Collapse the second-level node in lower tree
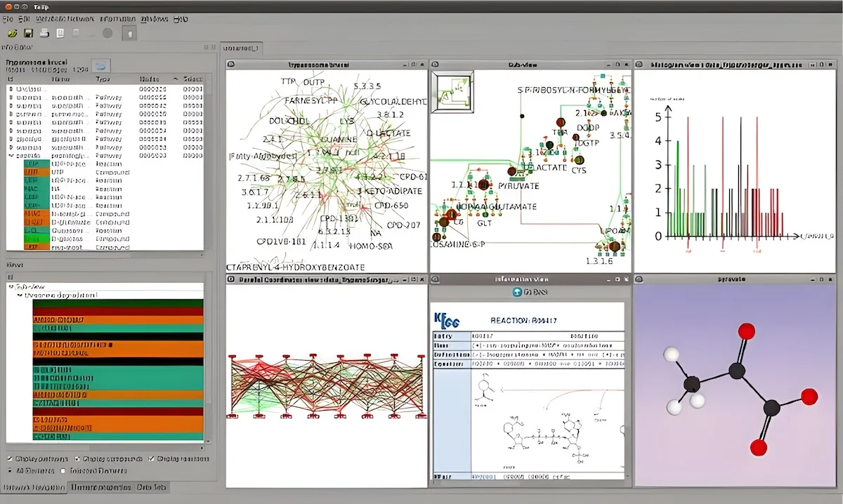The height and width of the screenshot is (504, 843). click(x=19, y=296)
